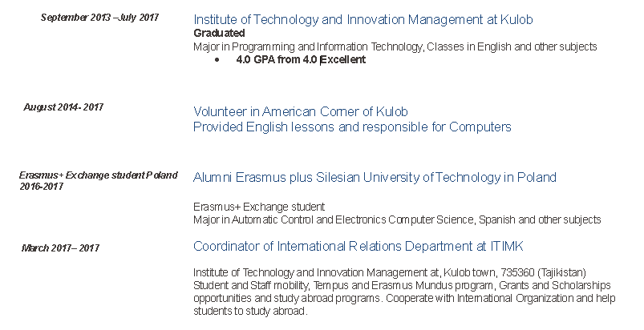The width and height of the screenshot is (644, 330).
Task: Click the Alumni Erasmus plus Silesian University heading
Action: coord(375,177)
